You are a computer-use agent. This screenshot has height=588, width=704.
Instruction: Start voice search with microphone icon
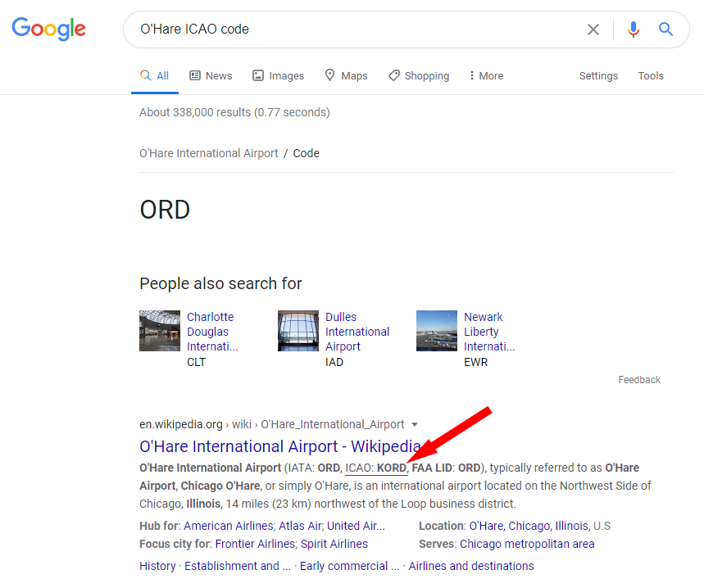tap(633, 29)
